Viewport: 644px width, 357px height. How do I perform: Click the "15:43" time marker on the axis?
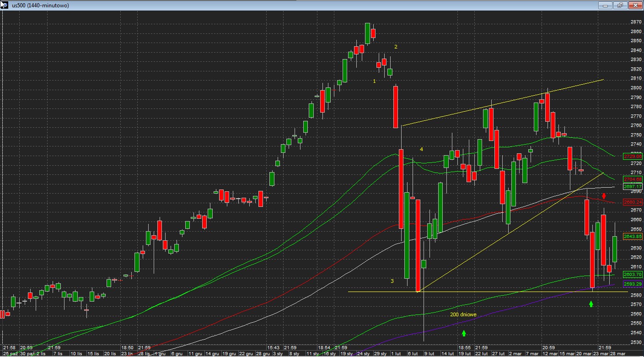[274, 348]
